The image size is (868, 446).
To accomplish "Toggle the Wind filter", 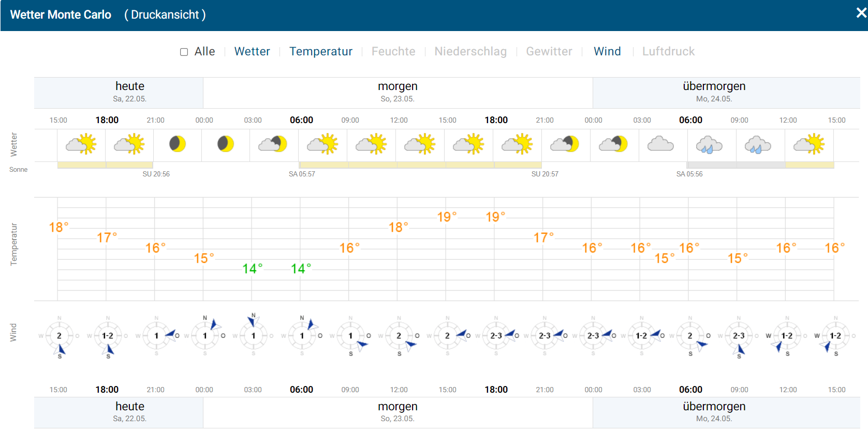I will pos(607,51).
